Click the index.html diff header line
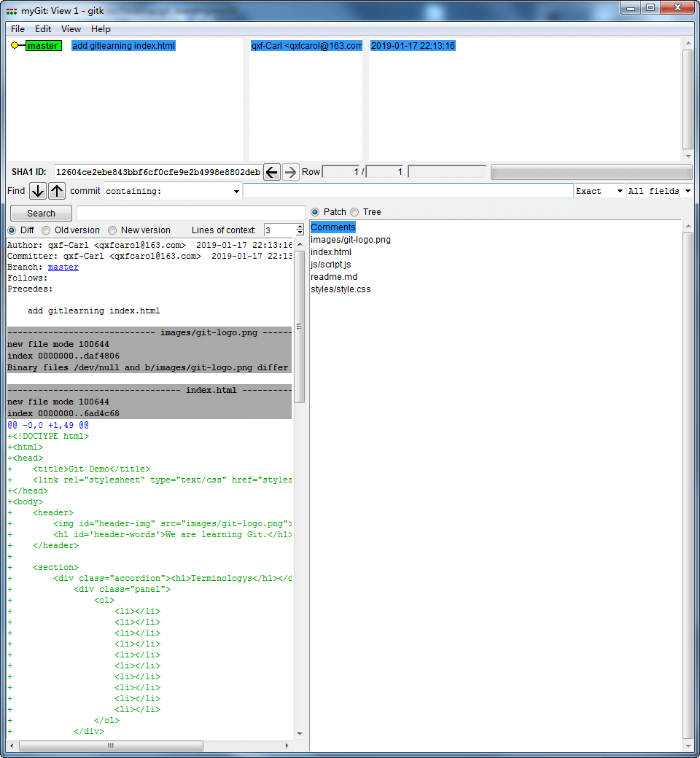 click(149, 390)
